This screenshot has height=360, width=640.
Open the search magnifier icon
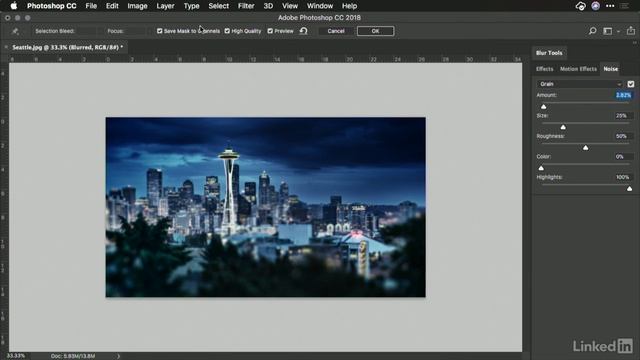[x=592, y=31]
